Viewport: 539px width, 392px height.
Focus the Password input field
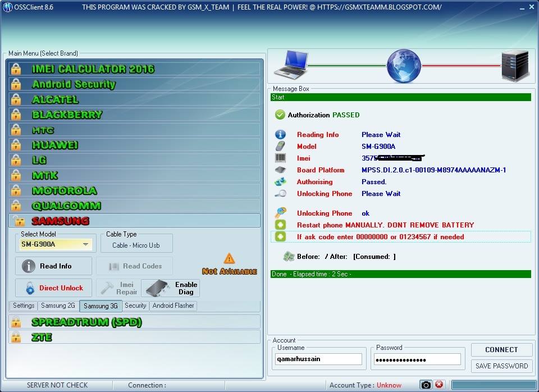click(417, 359)
